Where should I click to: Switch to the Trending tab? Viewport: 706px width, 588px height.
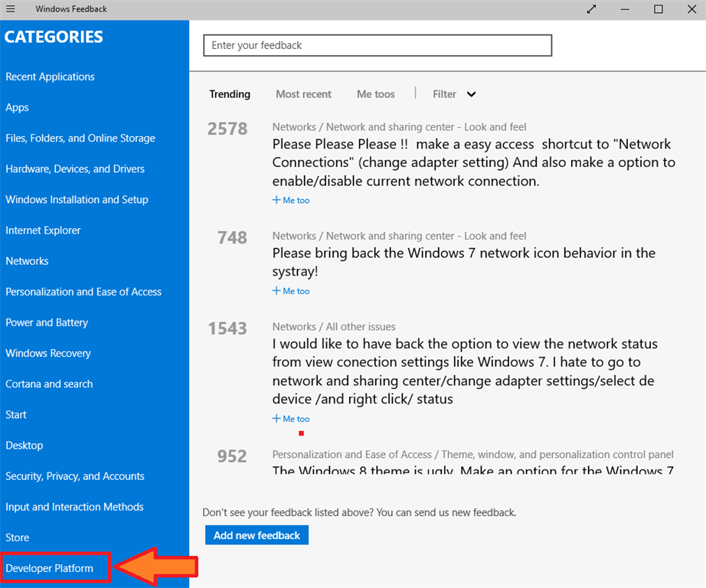click(x=230, y=94)
